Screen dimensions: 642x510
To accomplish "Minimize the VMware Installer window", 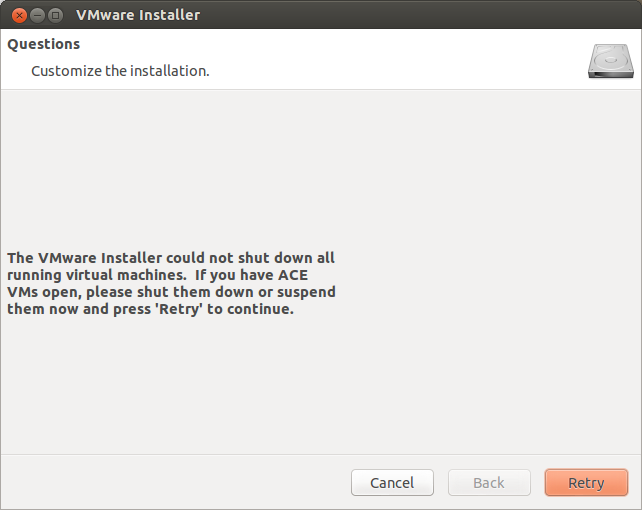I will click(37, 16).
